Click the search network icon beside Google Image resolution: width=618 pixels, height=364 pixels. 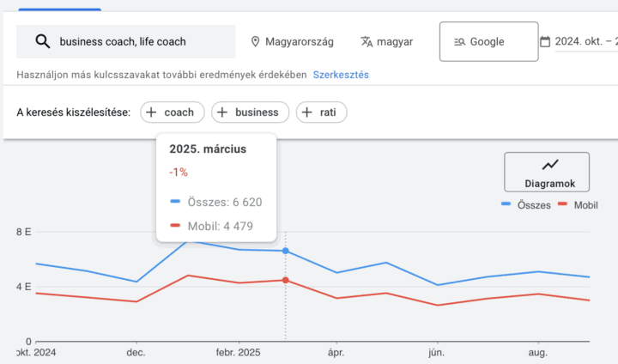[459, 41]
